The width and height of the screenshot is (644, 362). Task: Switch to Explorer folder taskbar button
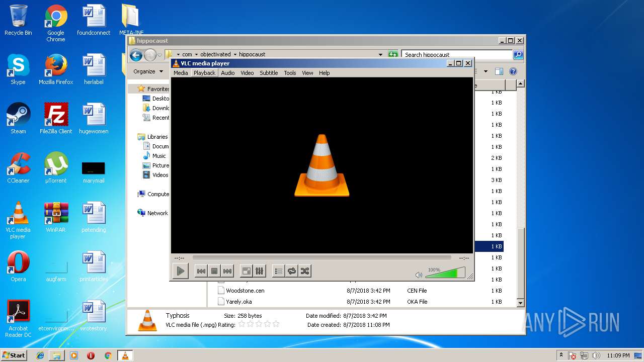point(57,355)
